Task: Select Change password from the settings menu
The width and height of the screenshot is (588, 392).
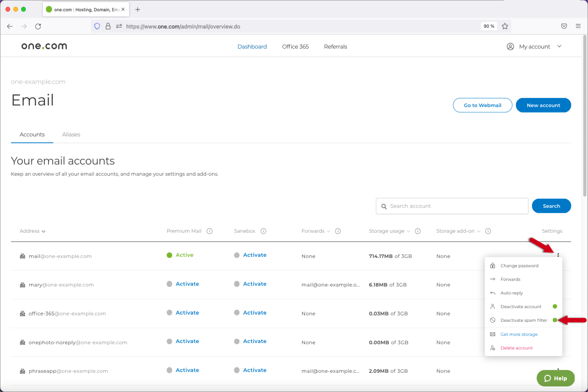Action: (x=519, y=266)
